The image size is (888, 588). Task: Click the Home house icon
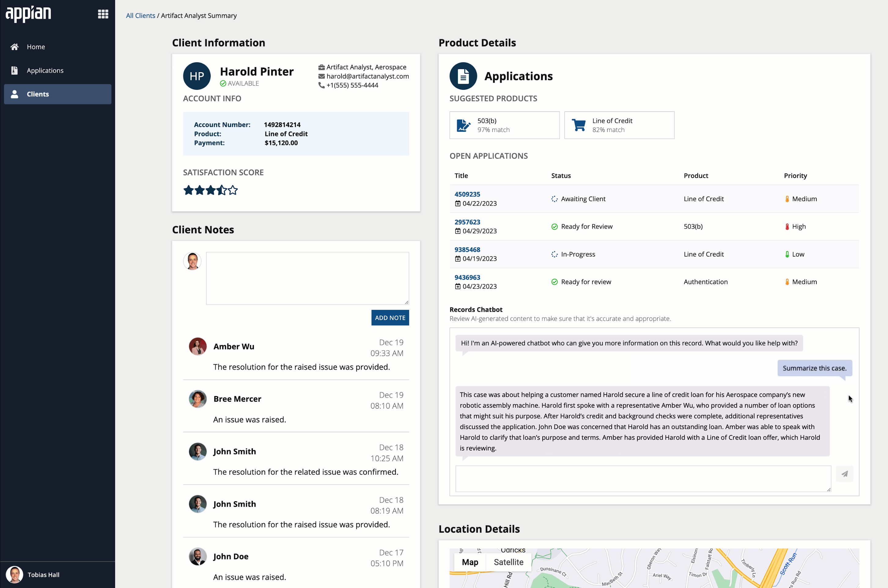[x=14, y=47]
